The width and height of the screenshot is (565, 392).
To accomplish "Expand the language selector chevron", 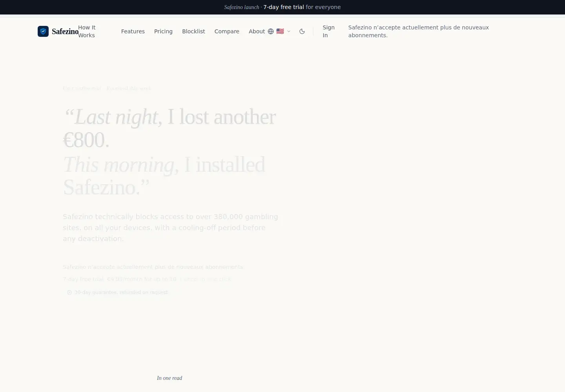I will (289, 31).
